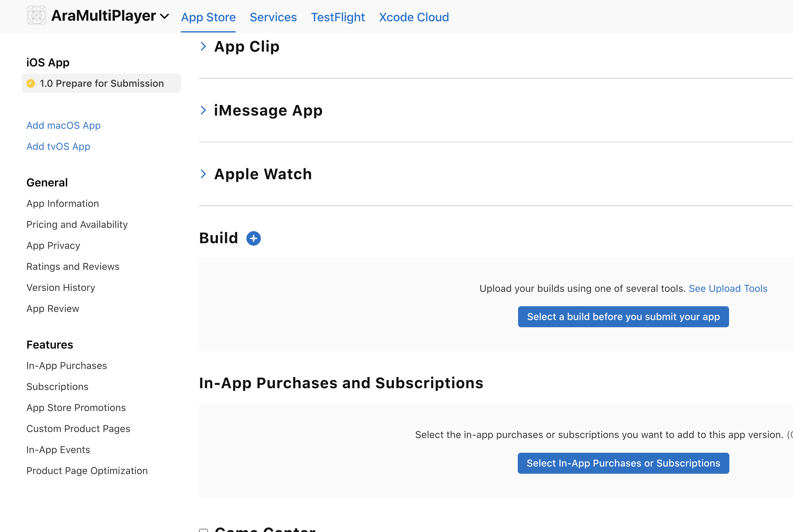793x532 pixels.
Task: Go to the Services tab
Action: 273,17
